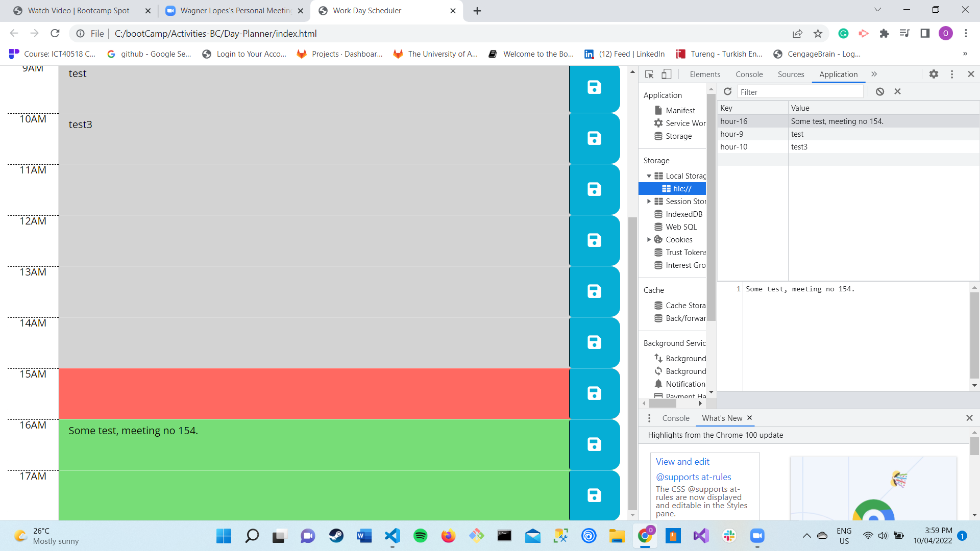Image resolution: width=980 pixels, height=551 pixels.
Task: Bookmark the page with the star icon
Action: [818, 33]
